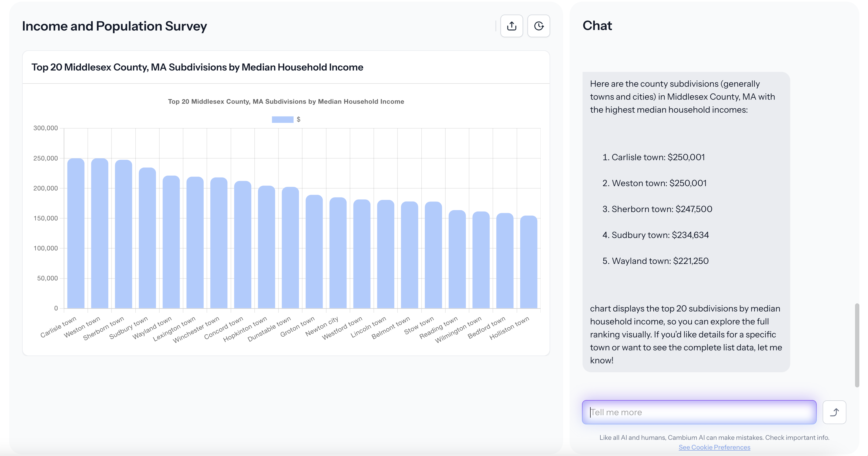Click '4. Sudbury town: $234,634' list item
This screenshot has width=868, height=456.
(x=655, y=235)
